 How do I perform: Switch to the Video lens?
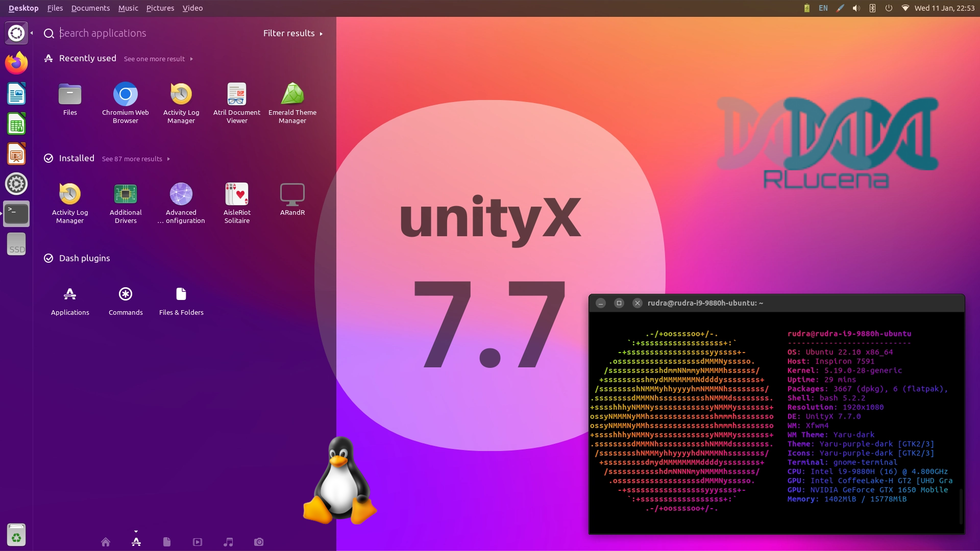[x=198, y=542]
